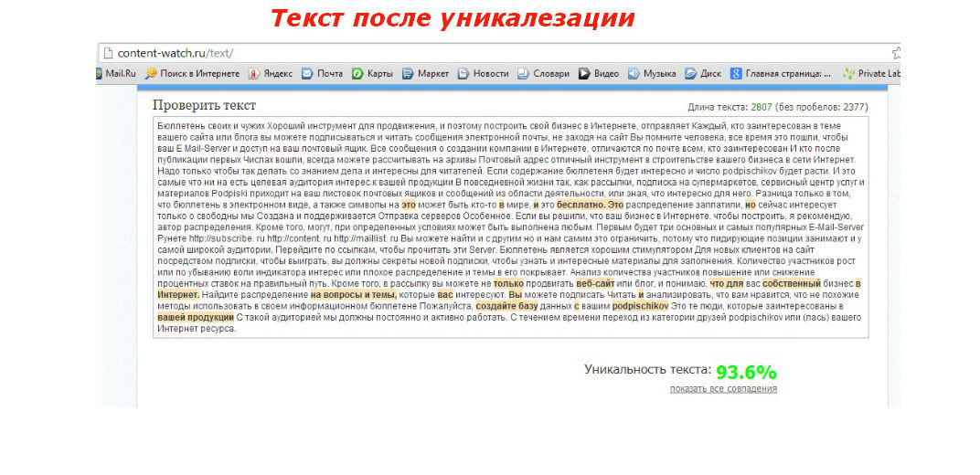Open the Новости bookmark

(x=483, y=73)
